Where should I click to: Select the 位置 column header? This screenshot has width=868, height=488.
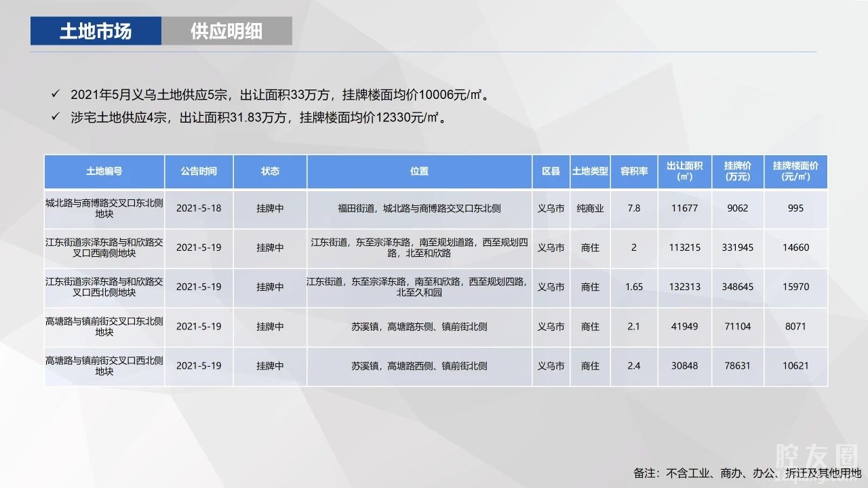click(x=419, y=171)
